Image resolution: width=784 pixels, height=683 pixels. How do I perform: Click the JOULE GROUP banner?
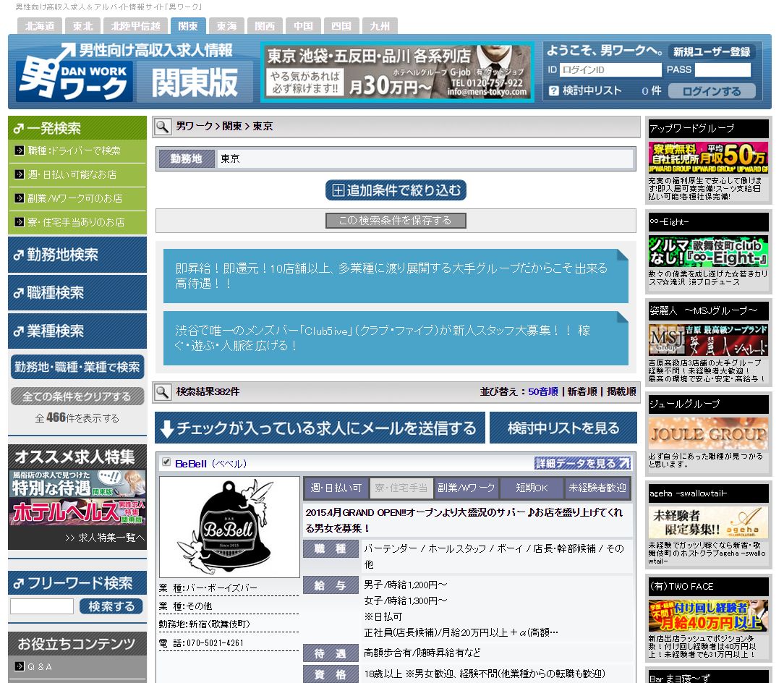[708, 433]
